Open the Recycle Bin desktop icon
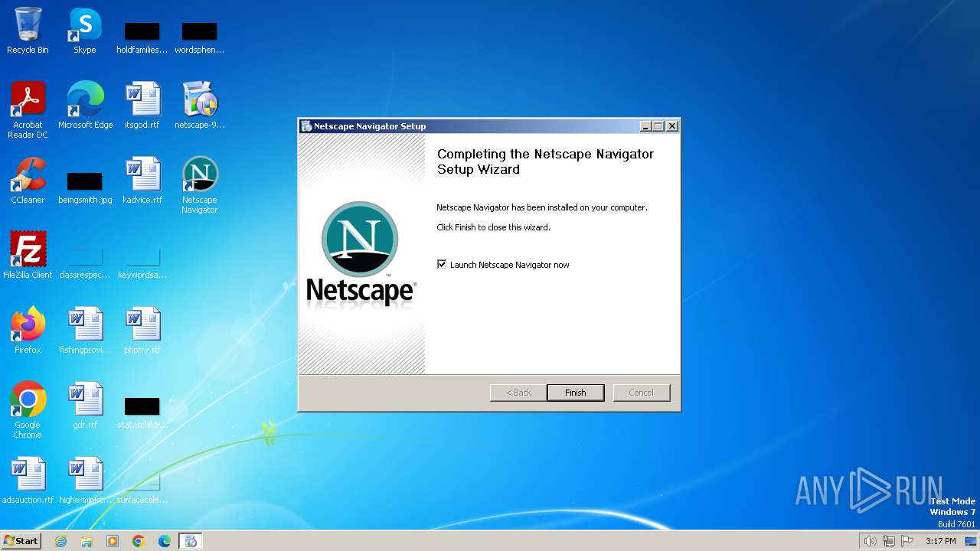Screen dimensions: 980x551 coord(28,31)
